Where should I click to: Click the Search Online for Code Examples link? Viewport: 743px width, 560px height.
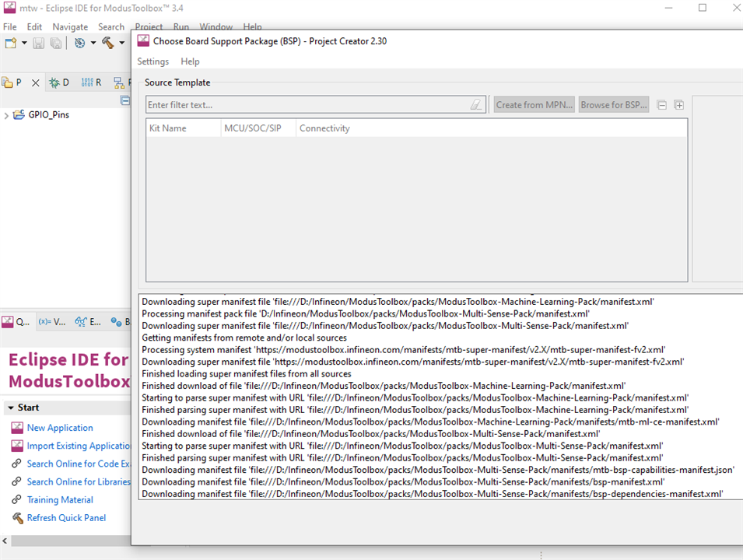coord(79,464)
